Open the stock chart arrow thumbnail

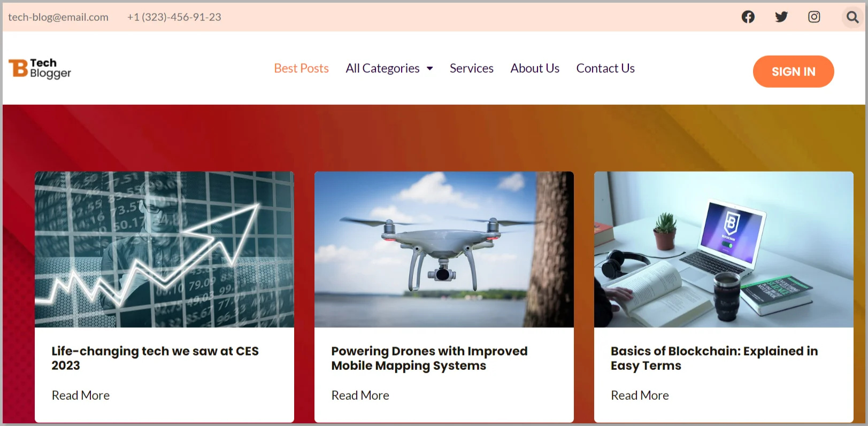(x=164, y=249)
